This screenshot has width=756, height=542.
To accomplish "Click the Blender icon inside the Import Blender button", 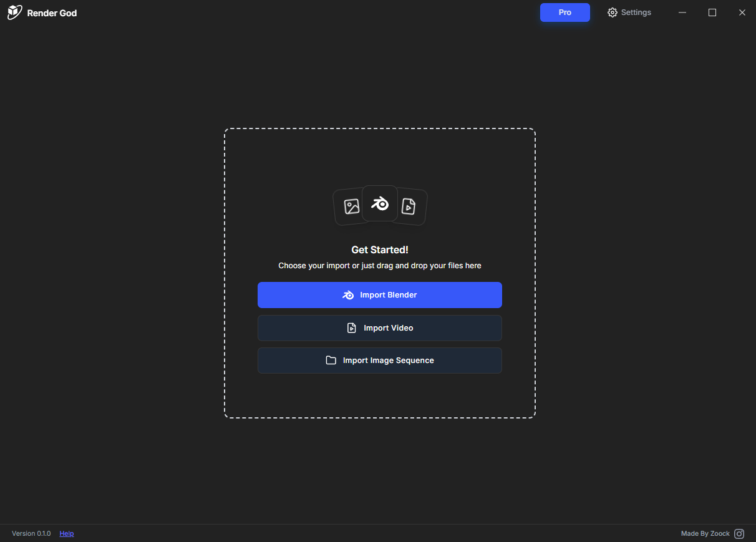I will click(348, 294).
